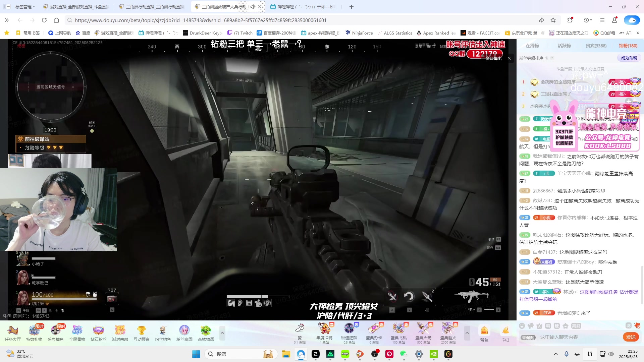Viewport: 644px width, 362px height.
Task: Send the 极速狂飙 gift
Action: (x=349, y=333)
